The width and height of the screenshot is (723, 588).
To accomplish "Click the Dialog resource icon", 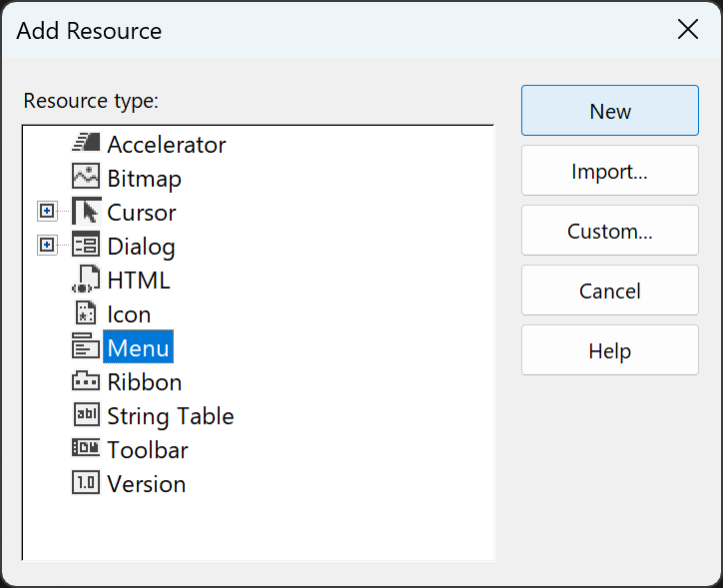I will [x=86, y=246].
